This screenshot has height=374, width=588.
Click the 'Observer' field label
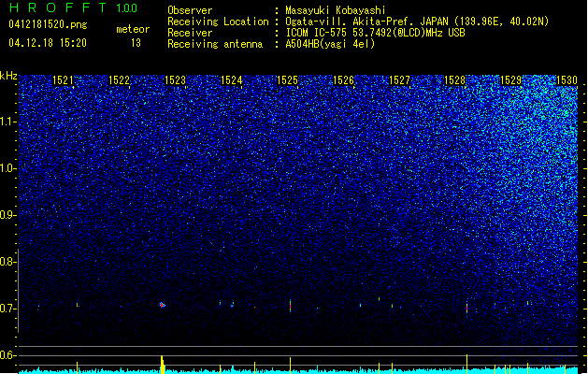(190, 10)
